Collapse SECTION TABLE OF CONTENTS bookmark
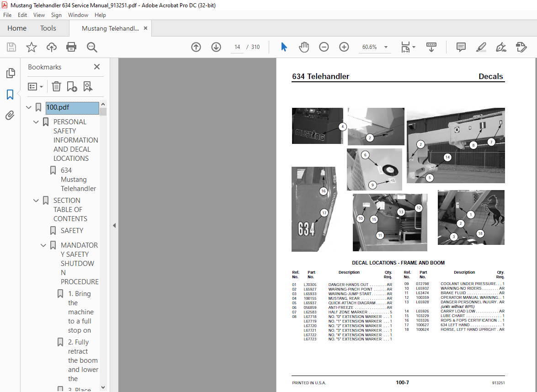The width and height of the screenshot is (537, 392). pos(36,201)
